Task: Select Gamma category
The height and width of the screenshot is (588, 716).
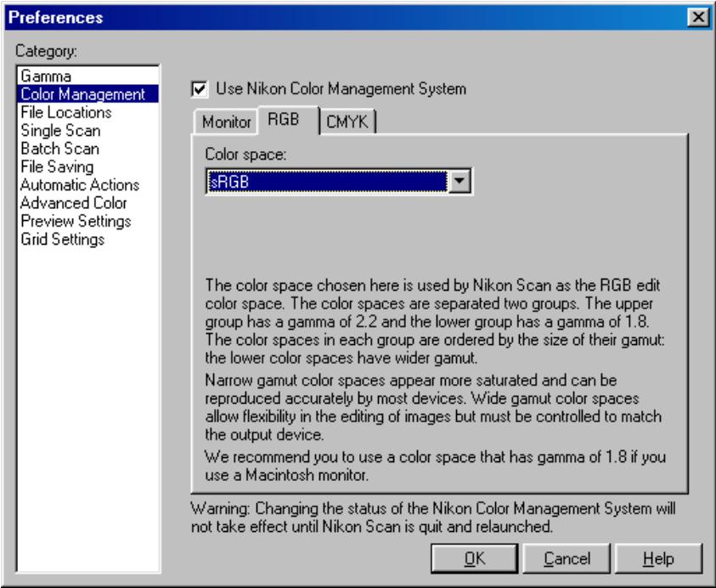Action: 87,76
